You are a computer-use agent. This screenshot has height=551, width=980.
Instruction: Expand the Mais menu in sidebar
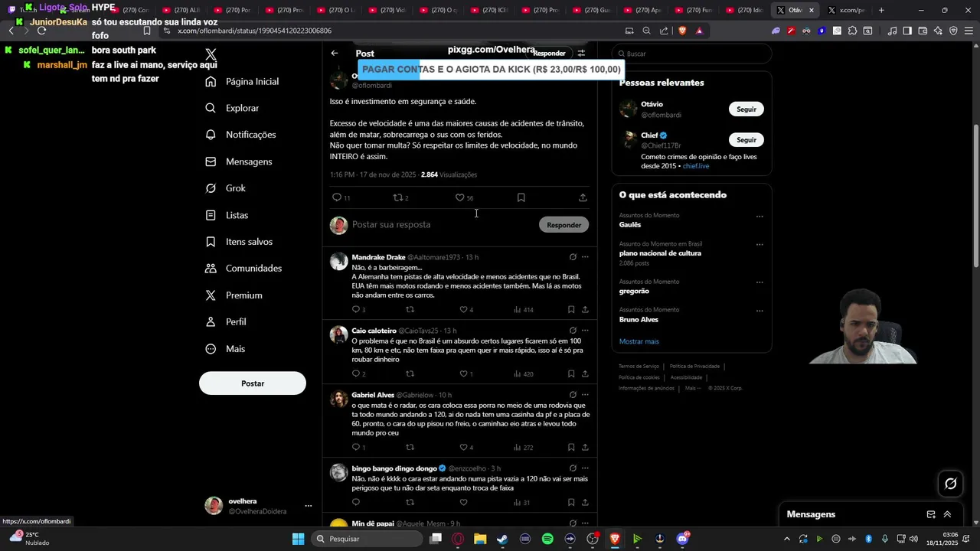click(x=225, y=349)
